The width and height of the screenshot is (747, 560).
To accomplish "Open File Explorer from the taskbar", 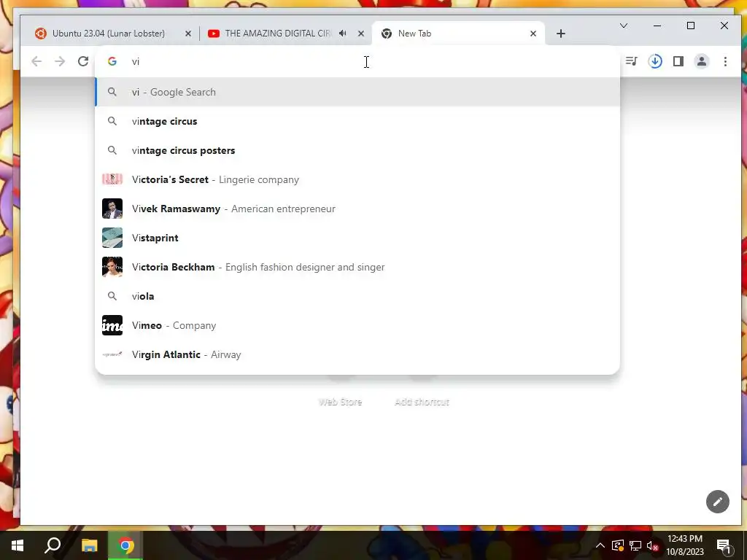I will [89, 545].
